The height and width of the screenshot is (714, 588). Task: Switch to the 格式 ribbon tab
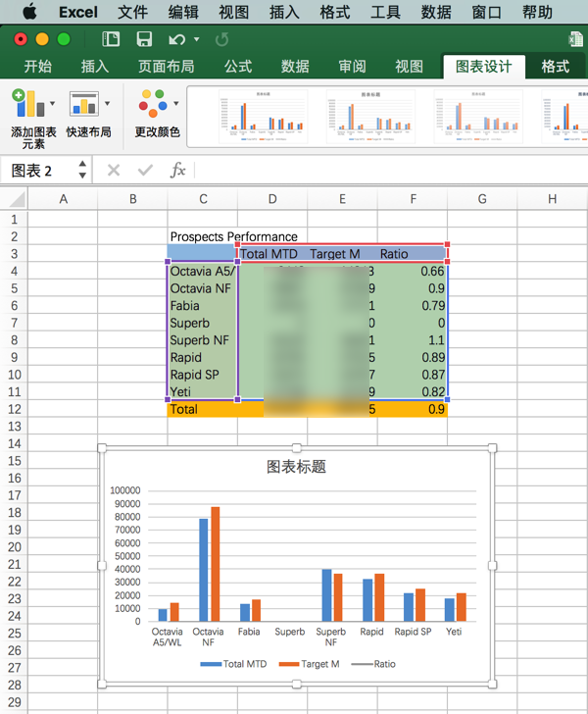click(x=556, y=67)
